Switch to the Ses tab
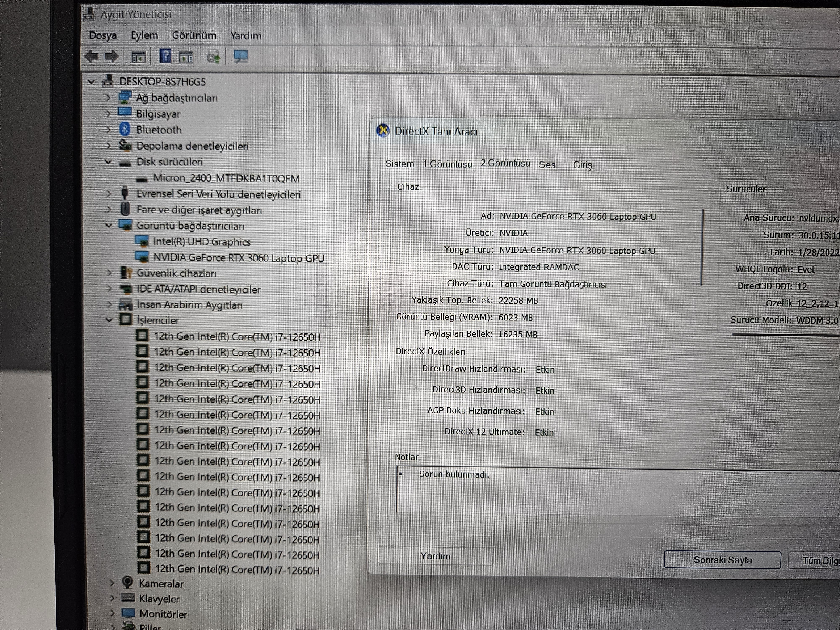Image resolution: width=840 pixels, height=630 pixels. pos(547,164)
